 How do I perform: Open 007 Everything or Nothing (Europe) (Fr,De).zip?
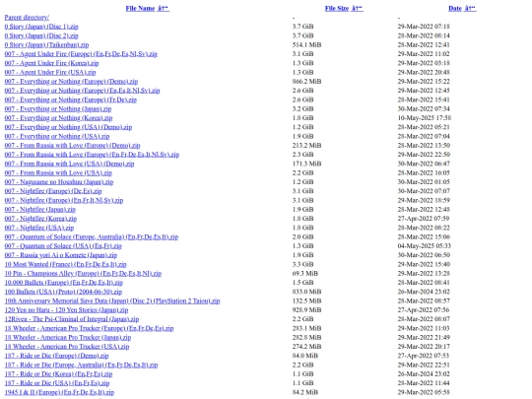(71, 100)
